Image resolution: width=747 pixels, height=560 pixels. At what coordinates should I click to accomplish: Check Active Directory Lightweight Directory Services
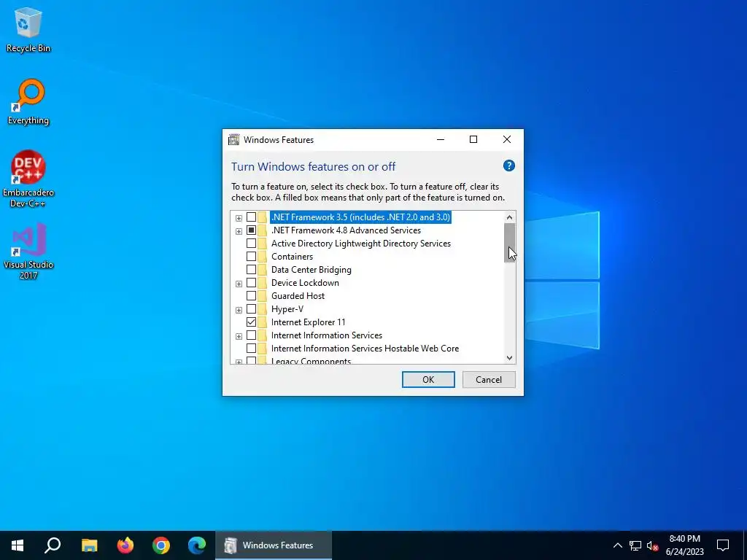click(251, 244)
